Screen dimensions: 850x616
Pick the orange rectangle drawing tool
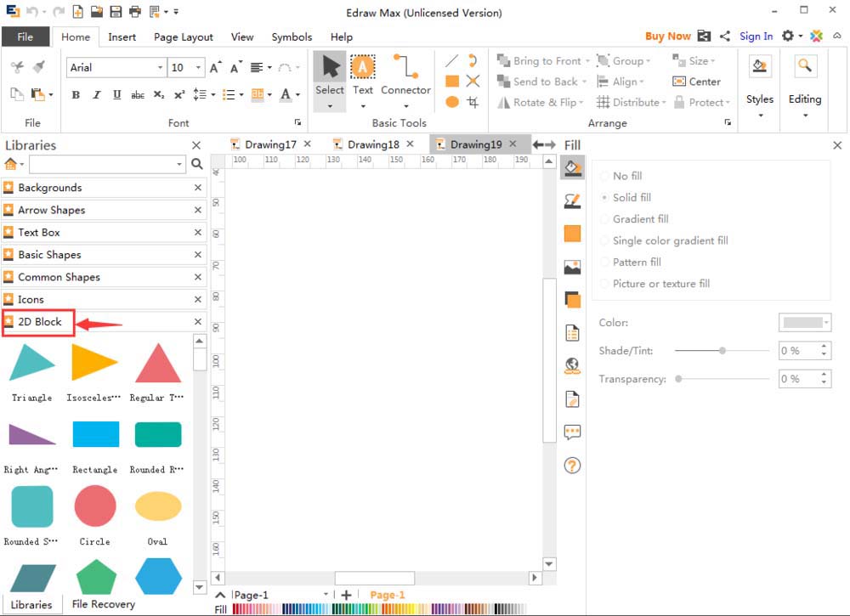pos(452,82)
